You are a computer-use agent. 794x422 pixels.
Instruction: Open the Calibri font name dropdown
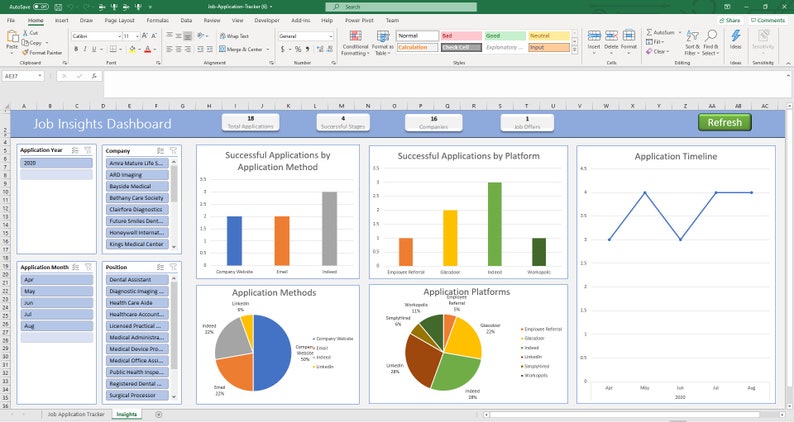(120, 36)
